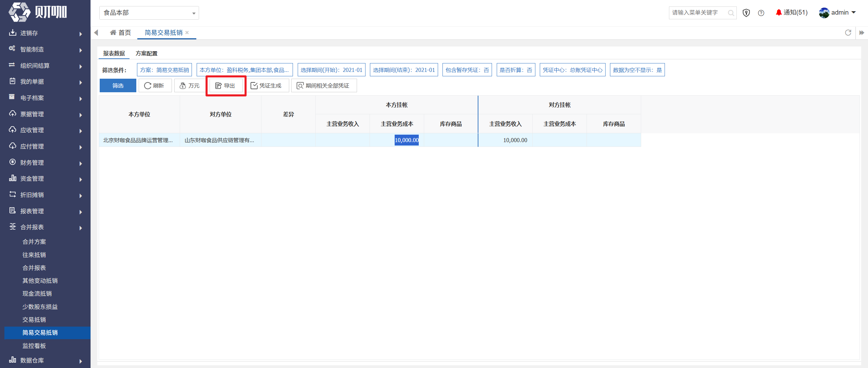
Task: Click the 凭证生成 button
Action: click(x=266, y=85)
